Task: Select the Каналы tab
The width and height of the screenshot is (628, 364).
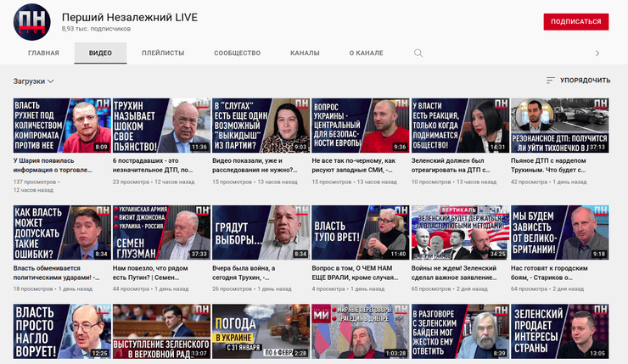Action: [x=305, y=53]
